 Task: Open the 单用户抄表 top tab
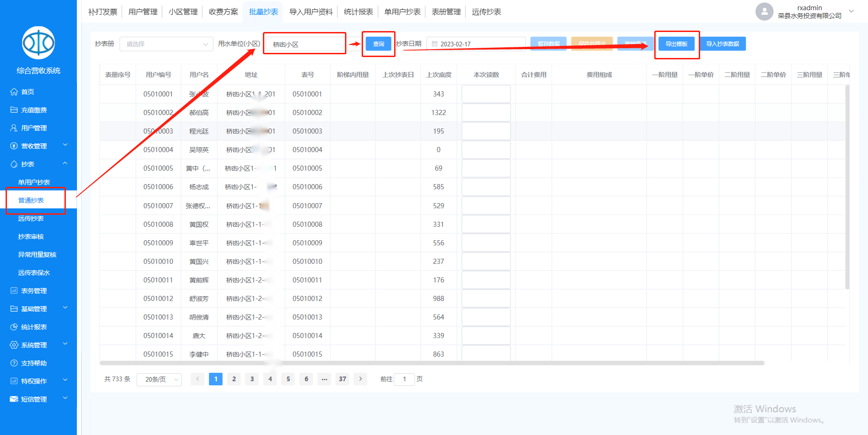click(x=402, y=12)
